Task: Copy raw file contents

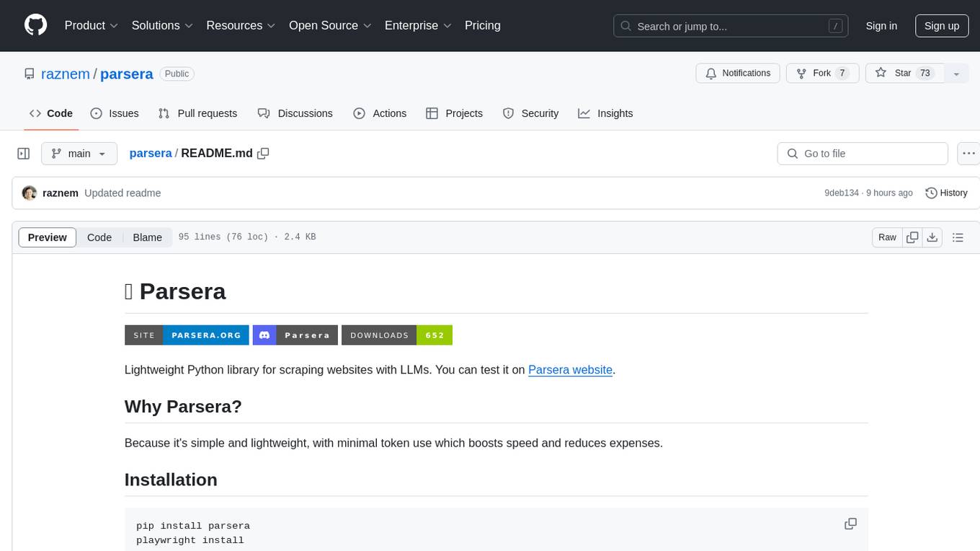Action: point(912,237)
